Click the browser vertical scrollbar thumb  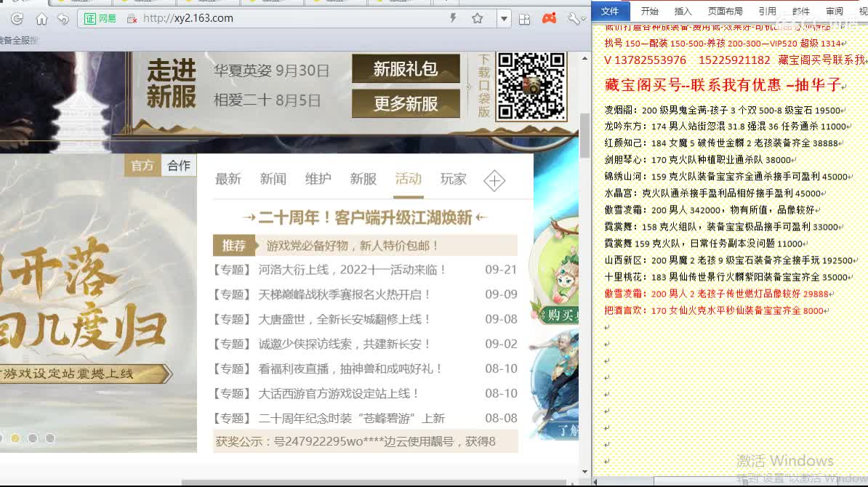pyautogui.click(x=585, y=136)
